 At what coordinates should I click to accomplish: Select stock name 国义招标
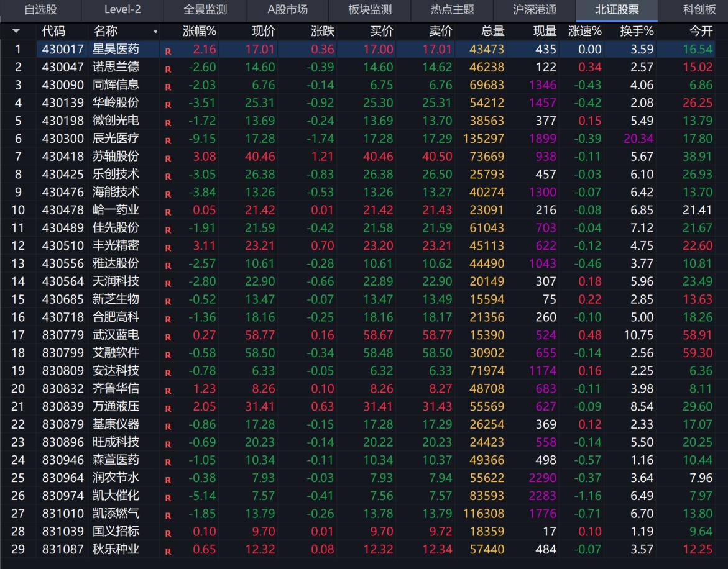pos(116,531)
